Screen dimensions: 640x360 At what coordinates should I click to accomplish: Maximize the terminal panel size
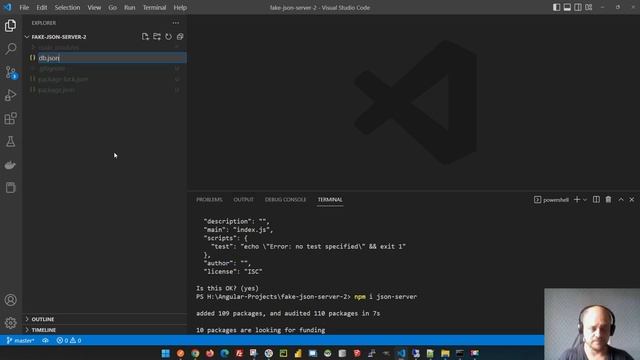(x=621, y=200)
